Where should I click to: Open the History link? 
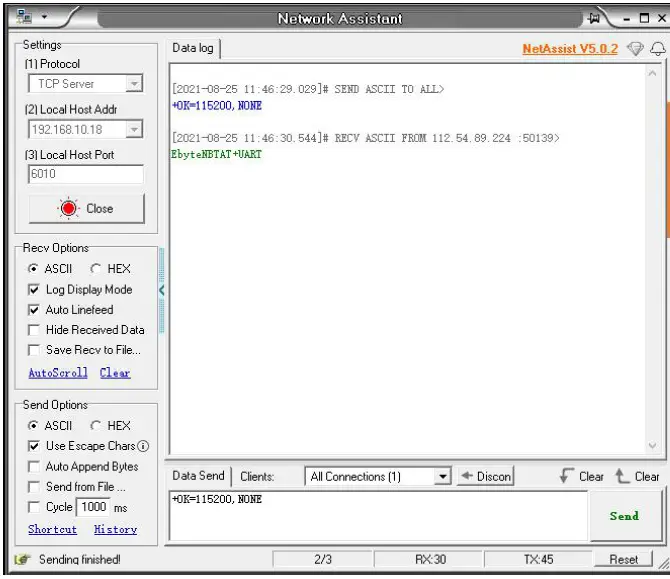pyautogui.click(x=115, y=529)
